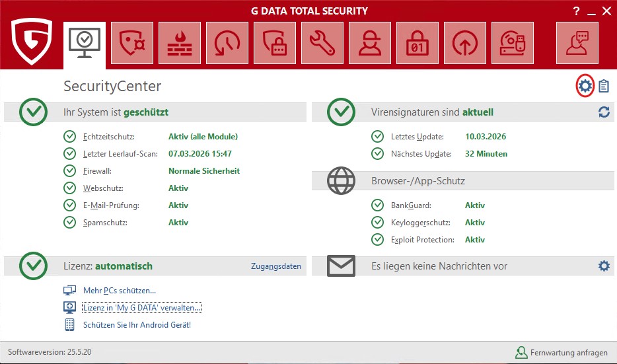Viewport: 617px width, 364px height.
Task: Open the E-Mail-Prüfung entry
Action: coord(111,205)
